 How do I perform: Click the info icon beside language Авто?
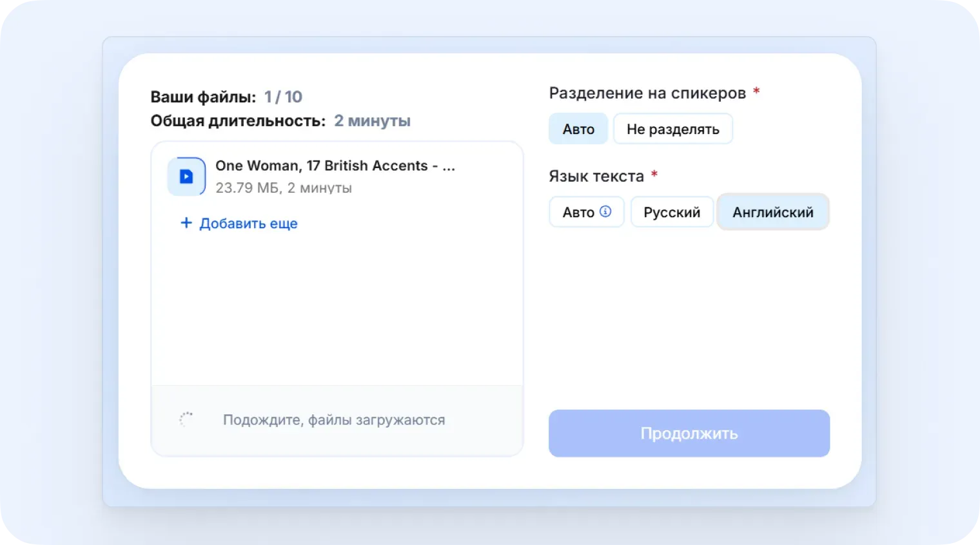[605, 211]
